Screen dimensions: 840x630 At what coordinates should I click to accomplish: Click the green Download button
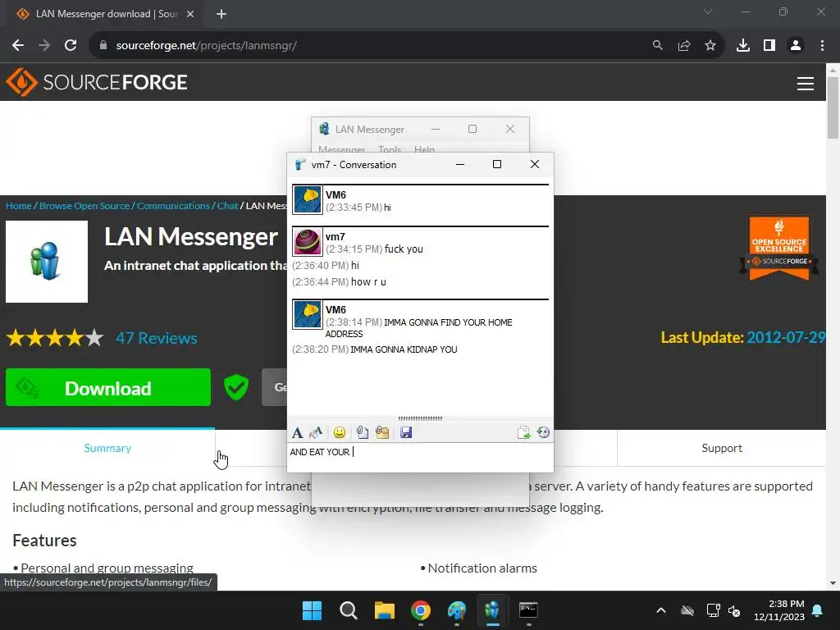tap(108, 387)
